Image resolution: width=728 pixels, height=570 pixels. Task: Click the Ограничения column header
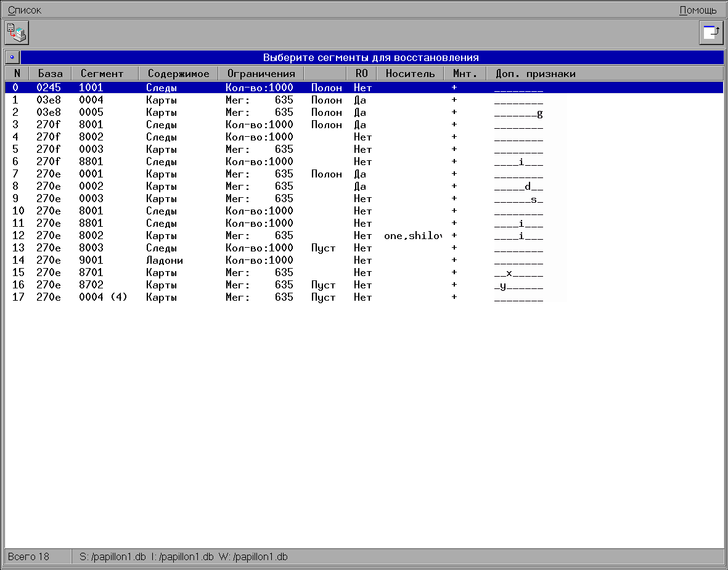pyautogui.click(x=261, y=73)
